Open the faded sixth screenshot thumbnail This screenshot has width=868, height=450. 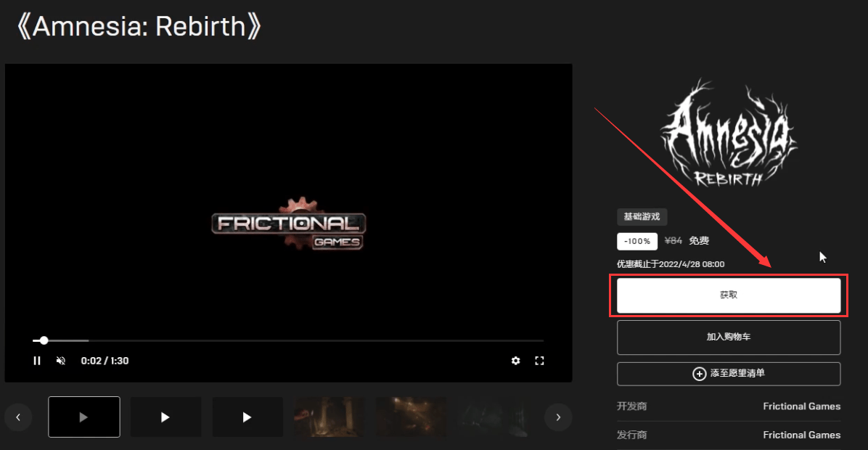pos(492,417)
